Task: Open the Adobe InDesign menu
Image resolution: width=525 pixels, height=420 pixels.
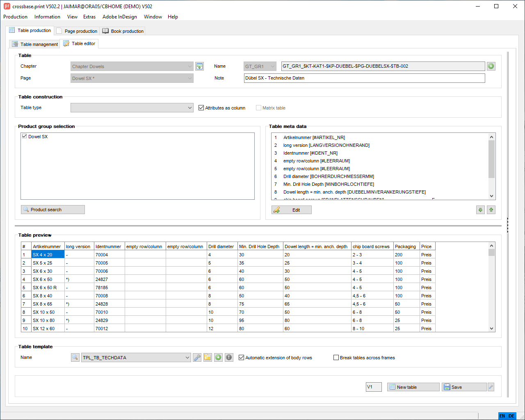Action: pos(120,17)
